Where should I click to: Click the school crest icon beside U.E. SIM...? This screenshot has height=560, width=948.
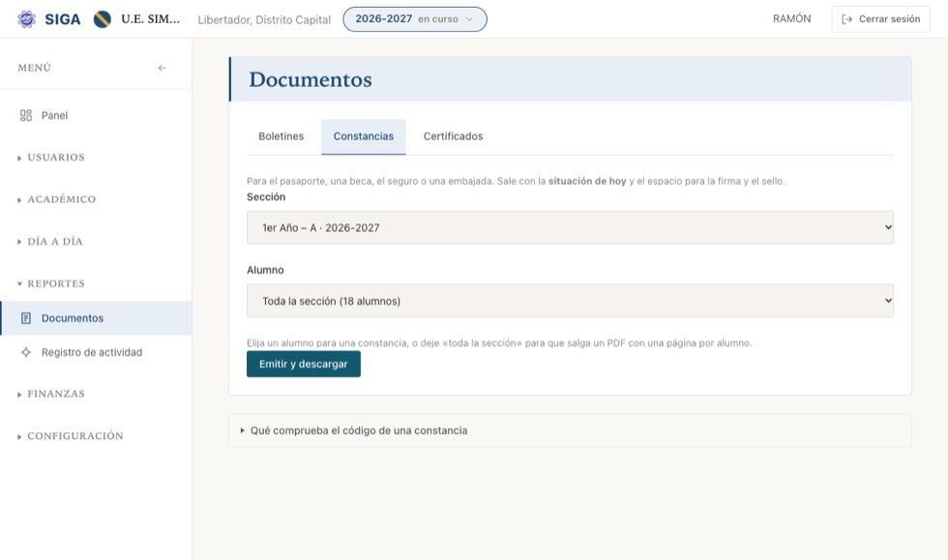(x=103, y=19)
